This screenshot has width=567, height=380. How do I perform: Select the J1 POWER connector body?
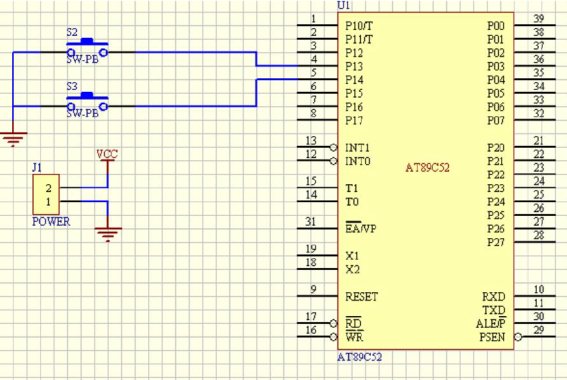pos(46,195)
